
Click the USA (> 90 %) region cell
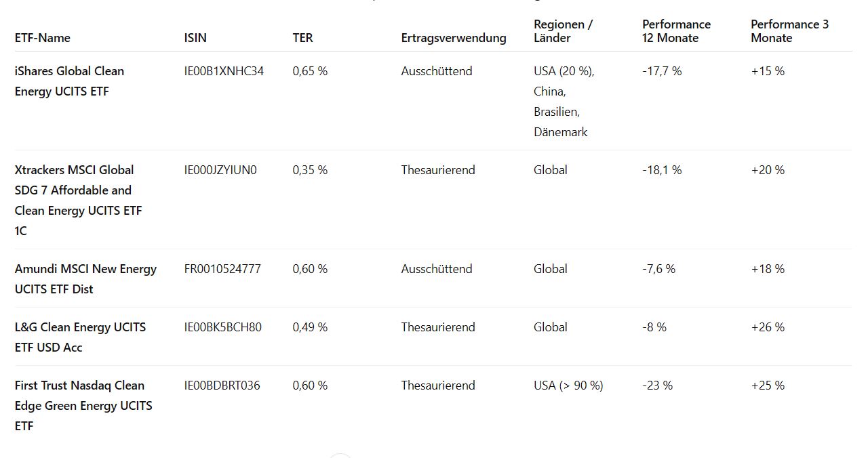[568, 386]
